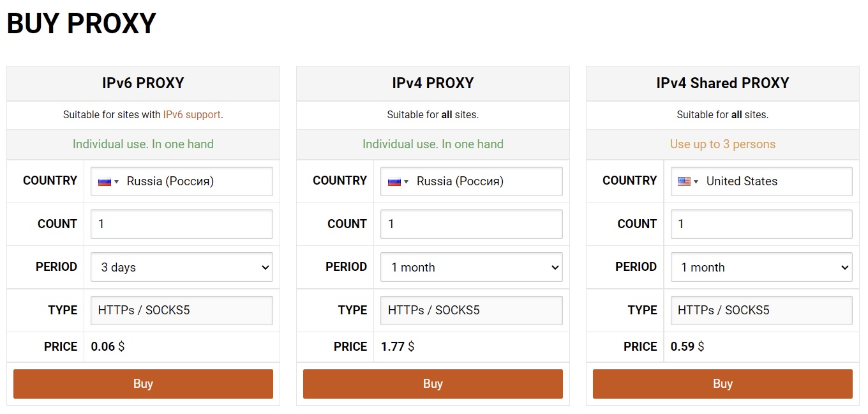
Task: Click the COUNT field in IPv4 Shared card
Action: click(x=761, y=224)
